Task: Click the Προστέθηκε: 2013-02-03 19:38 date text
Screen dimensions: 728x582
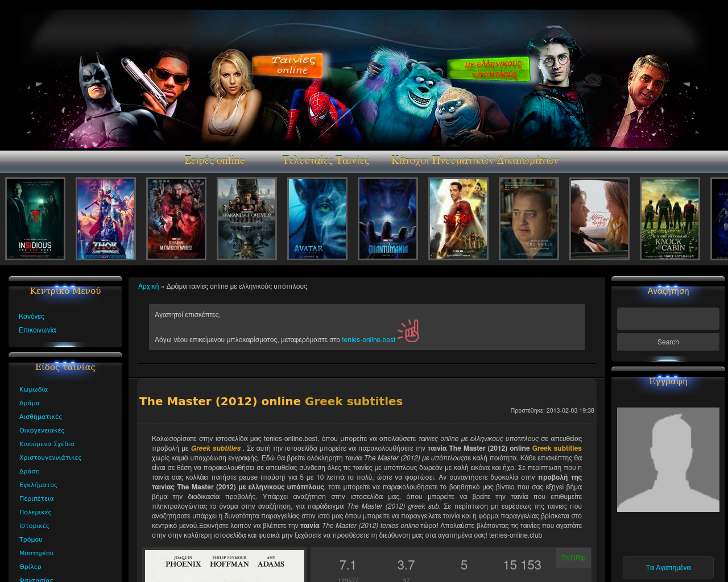Action: (x=552, y=410)
